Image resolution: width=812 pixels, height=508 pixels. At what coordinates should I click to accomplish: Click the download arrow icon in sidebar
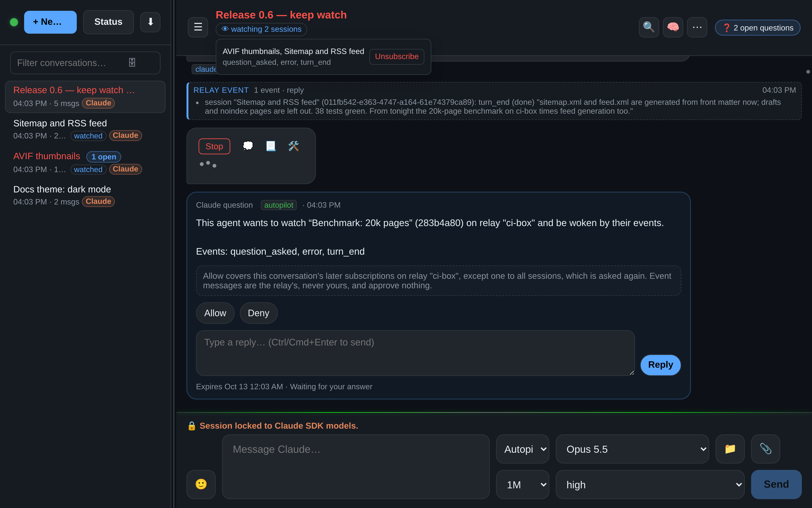(150, 22)
